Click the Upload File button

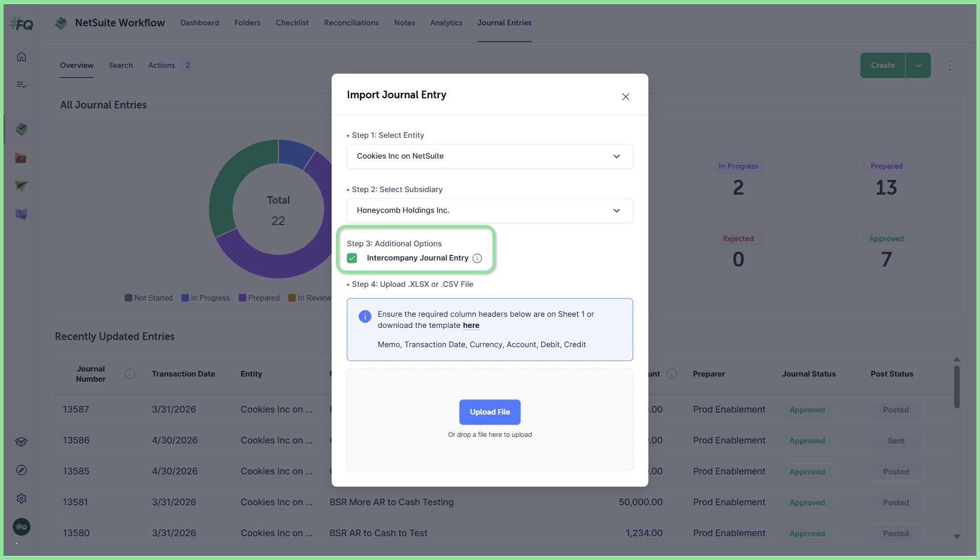[489, 412]
